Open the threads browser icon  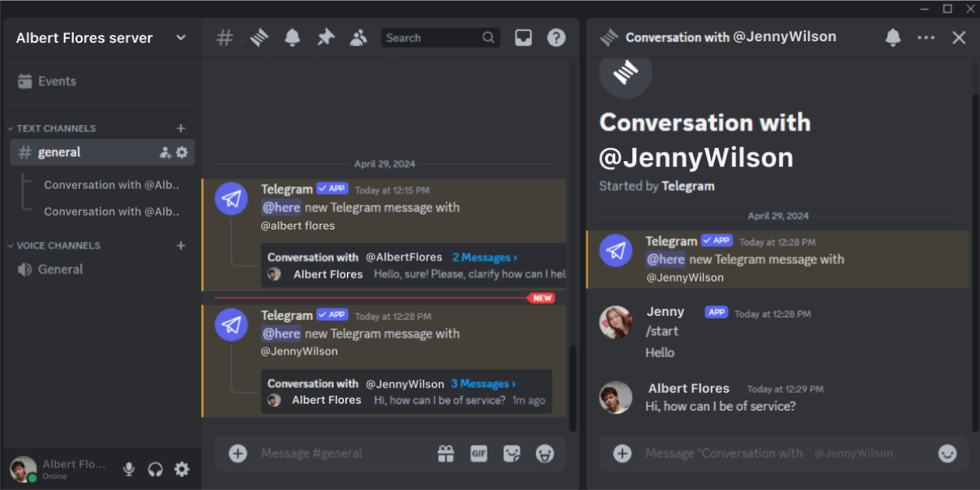(x=258, y=37)
